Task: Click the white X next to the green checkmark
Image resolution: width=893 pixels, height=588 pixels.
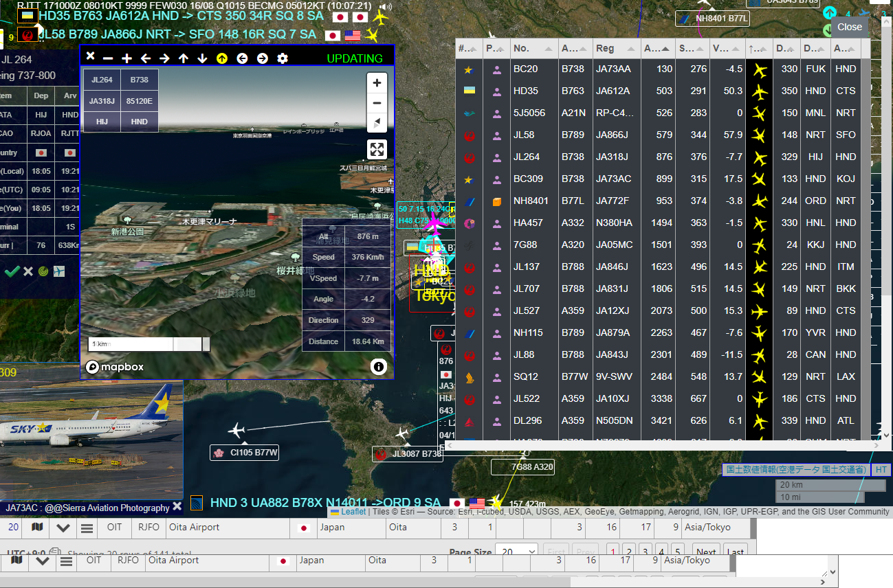Action: (28, 271)
